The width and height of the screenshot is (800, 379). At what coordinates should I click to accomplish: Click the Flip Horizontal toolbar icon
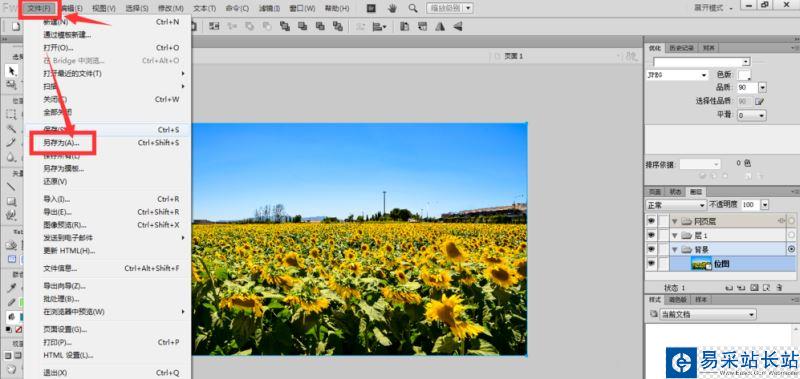tap(440, 27)
